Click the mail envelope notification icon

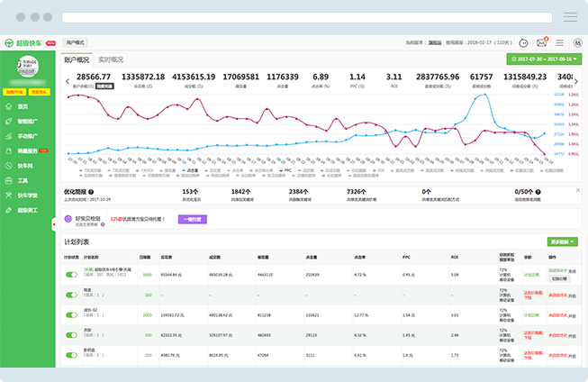coord(542,42)
